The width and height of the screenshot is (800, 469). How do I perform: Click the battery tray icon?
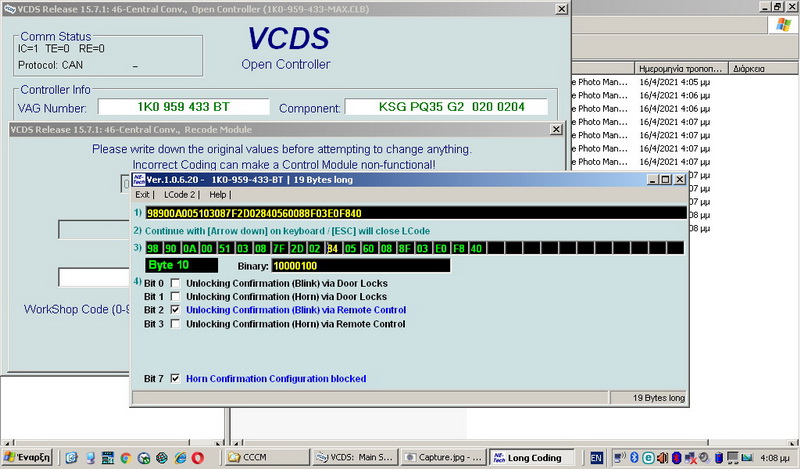719,457
